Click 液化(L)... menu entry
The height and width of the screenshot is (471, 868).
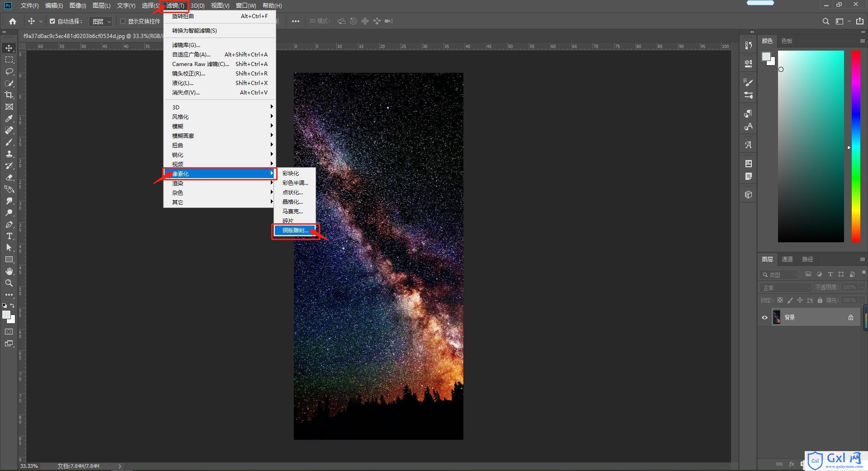[x=219, y=83]
